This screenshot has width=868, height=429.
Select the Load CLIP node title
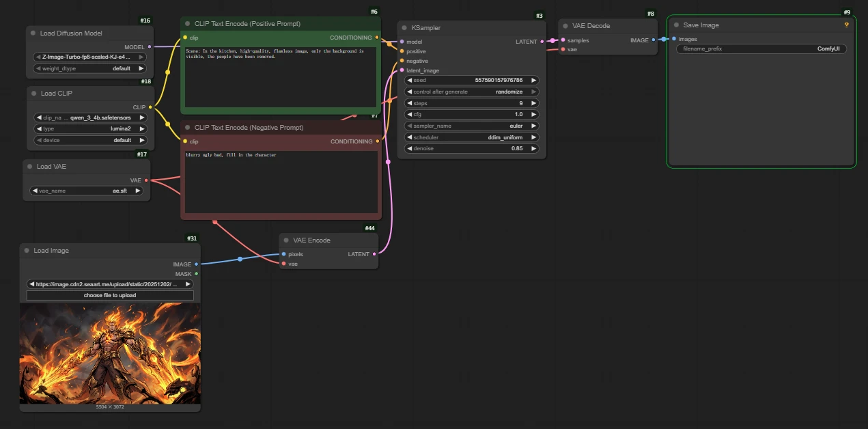pos(57,94)
